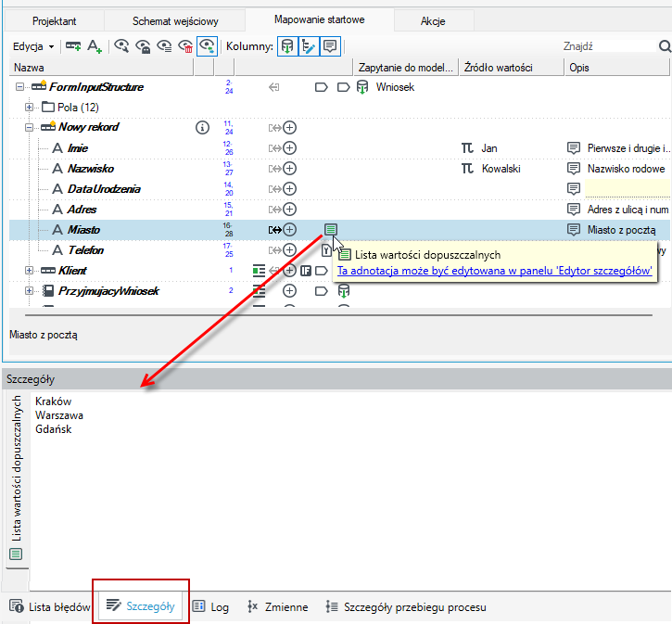Click the green list icon on Klient row
Viewport: 672px width, 624px height.
click(x=259, y=271)
